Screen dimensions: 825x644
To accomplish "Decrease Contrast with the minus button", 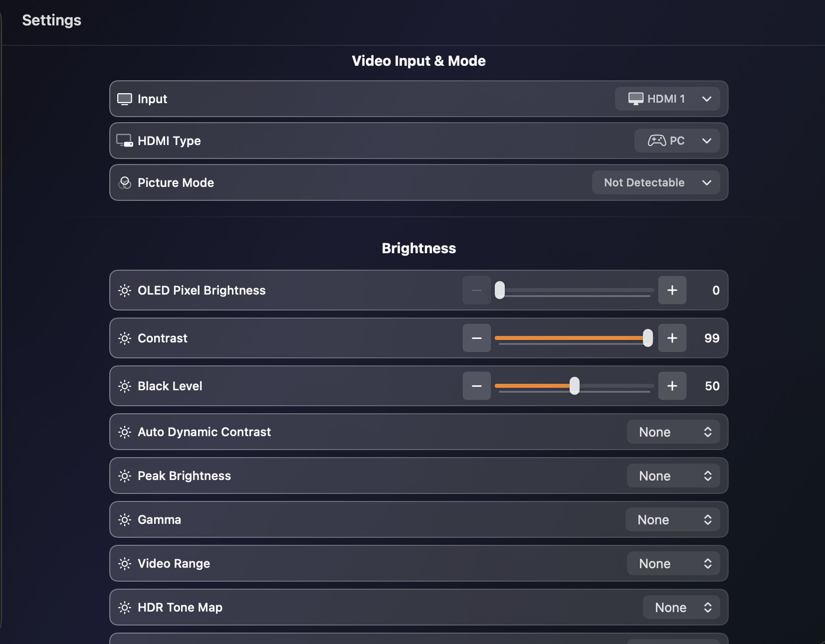I will point(476,338).
